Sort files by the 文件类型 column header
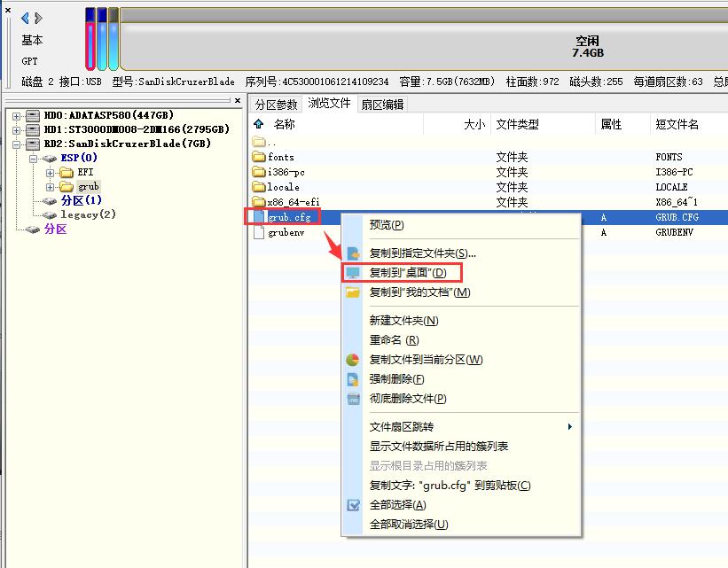 click(517, 125)
